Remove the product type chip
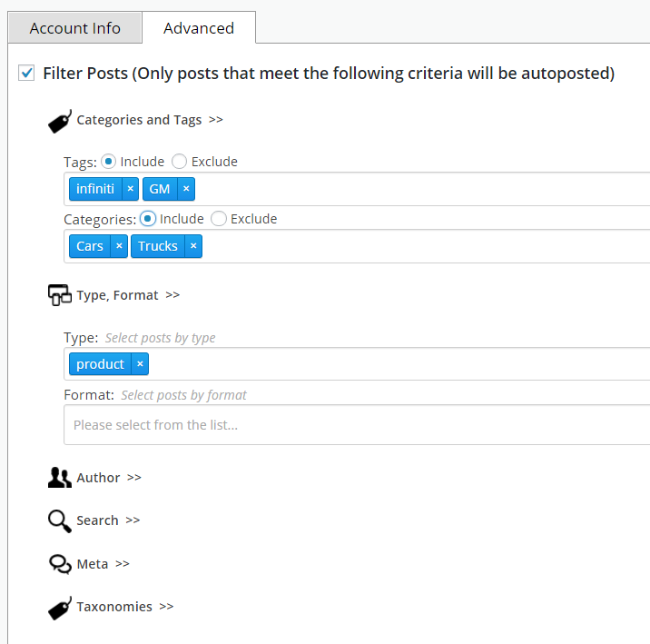The image size is (650, 644). point(140,364)
